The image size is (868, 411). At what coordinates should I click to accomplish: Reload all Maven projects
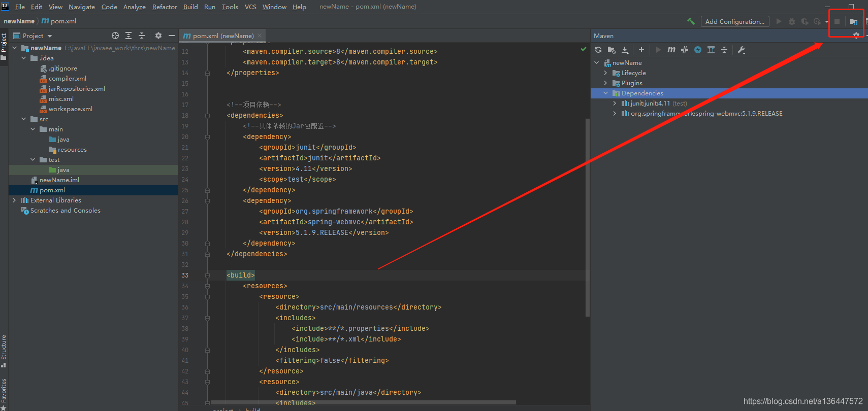[598, 50]
